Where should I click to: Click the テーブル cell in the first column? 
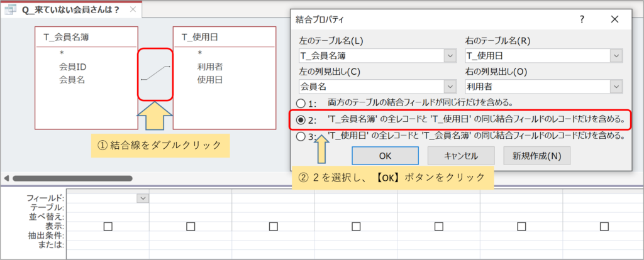[x=108, y=207]
